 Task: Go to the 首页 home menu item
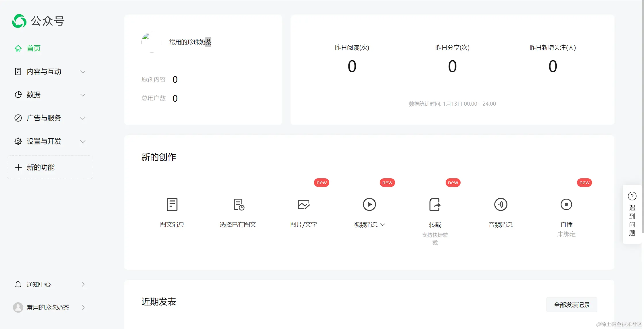coord(33,48)
